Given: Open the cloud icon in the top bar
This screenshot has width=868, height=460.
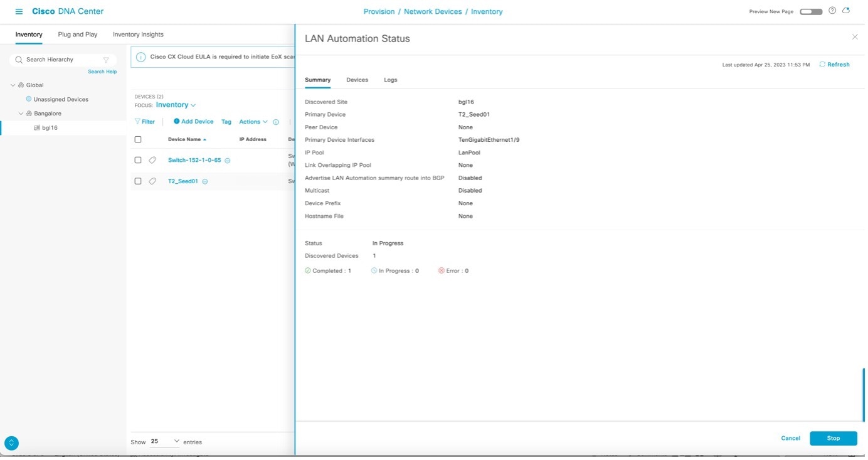Looking at the screenshot, I should (846, 11).
